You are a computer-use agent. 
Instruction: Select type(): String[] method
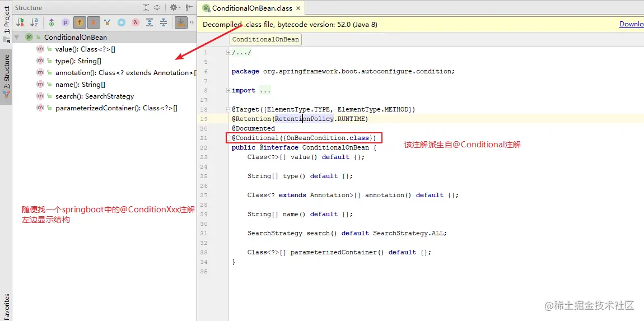coord(78,61)
